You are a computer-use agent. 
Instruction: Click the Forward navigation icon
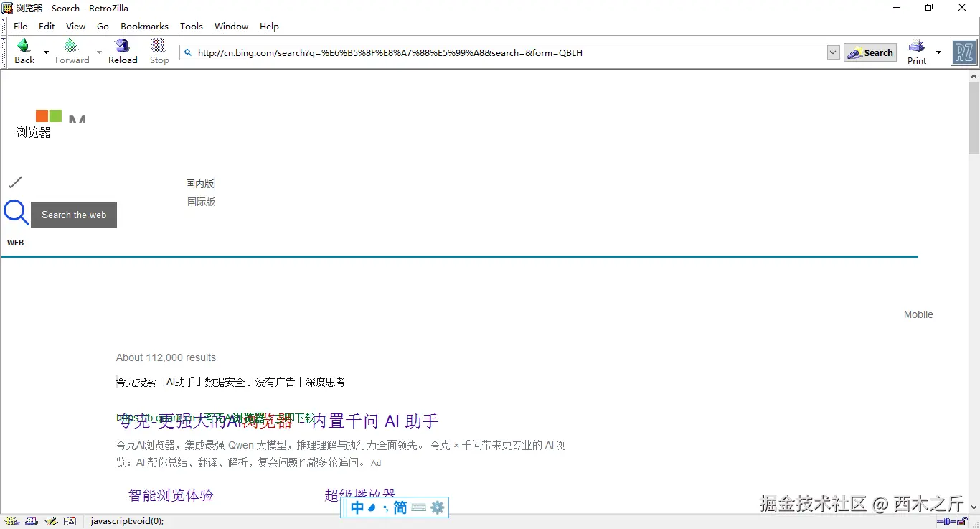pos(71,46)
